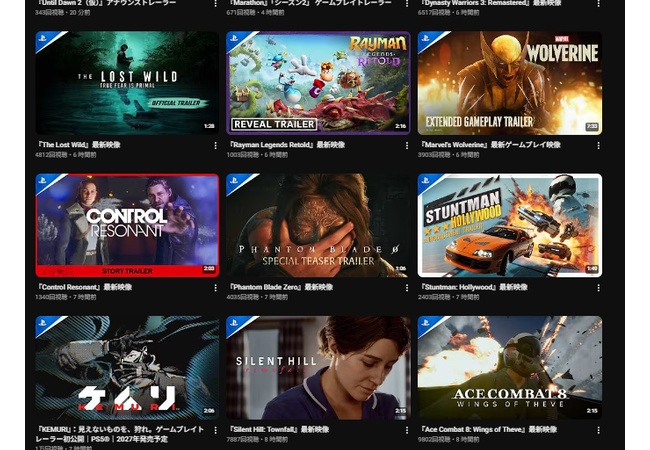Click the 『Phantom Blade Zero』最新映像 title link
The width and height of the screenshot is (650, 450).
tap(280, 287)
